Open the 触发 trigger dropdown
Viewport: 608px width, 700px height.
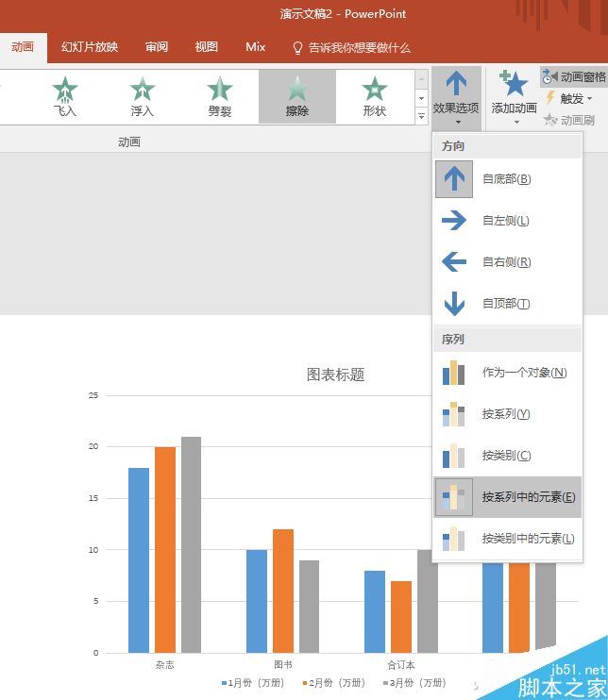pos(569,98)
